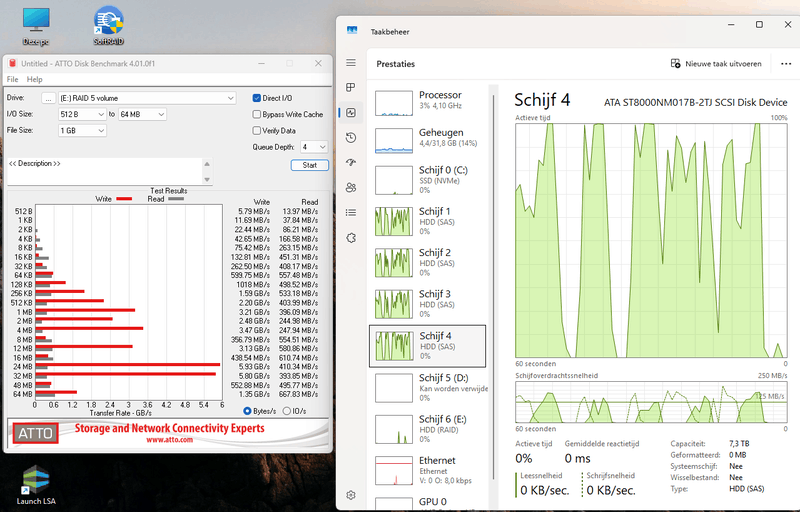Select Schijf 2 HDD (SAS) item
This screenshot has width=800, height=512.
tap(428, 262)
